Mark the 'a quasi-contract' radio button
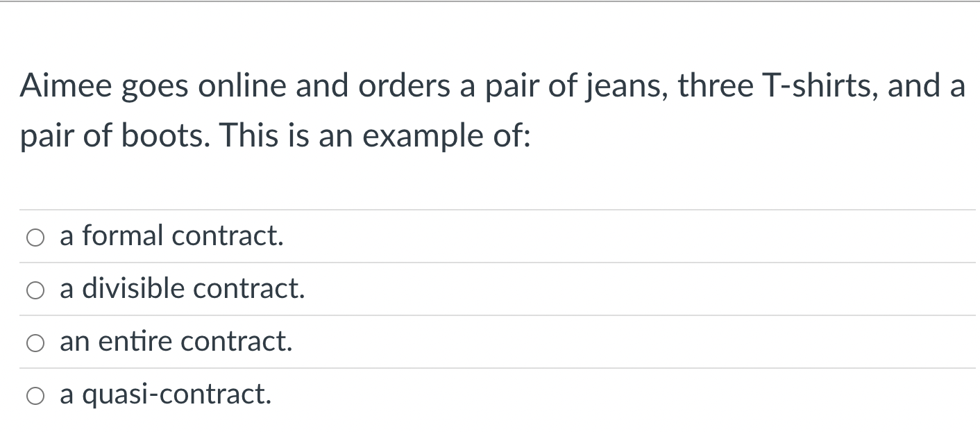Viewport: 980px width, 432px height. click(x=36, y=396)
